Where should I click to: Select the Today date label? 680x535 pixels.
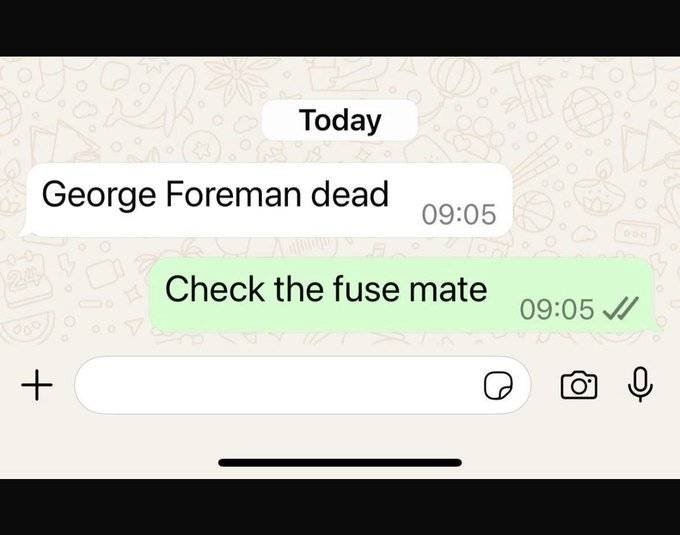[x=340, y=120]
